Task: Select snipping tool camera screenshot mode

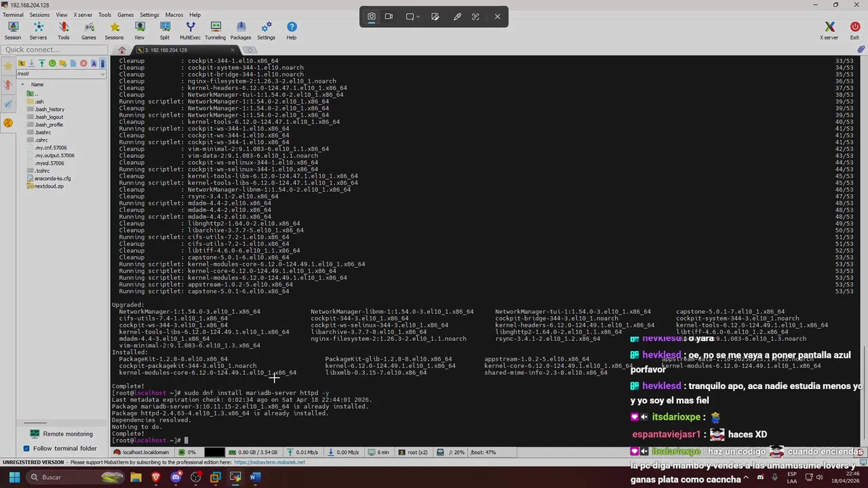Action: [372, 16]
